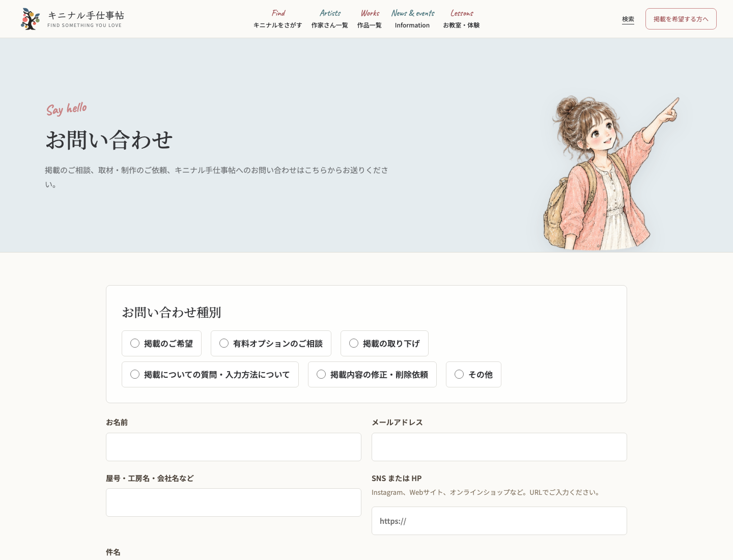Click the 屋号・工房名・会社名など input field
Viewport: 733px width, 560px height.
[x=234, y=502]
